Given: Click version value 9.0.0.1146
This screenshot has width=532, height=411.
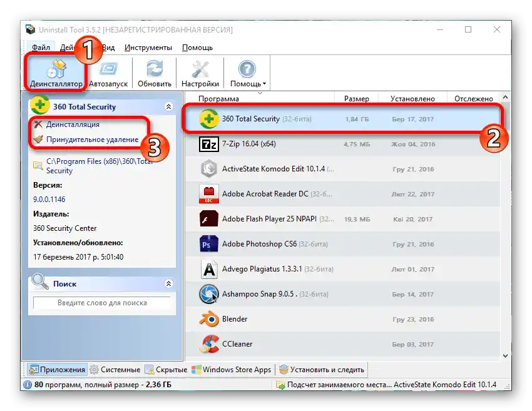Looking at the screenshot, I should (x=49, y=200).
